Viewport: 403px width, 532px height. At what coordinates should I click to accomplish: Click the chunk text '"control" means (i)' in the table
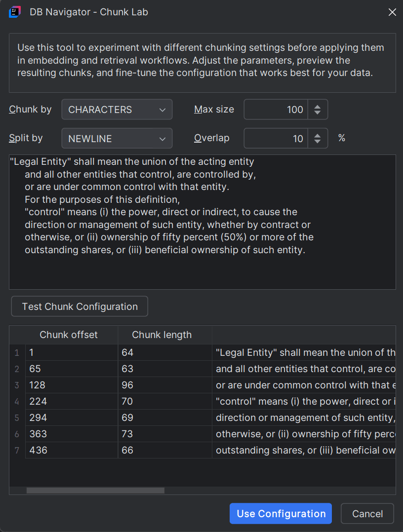click(304, 401)
